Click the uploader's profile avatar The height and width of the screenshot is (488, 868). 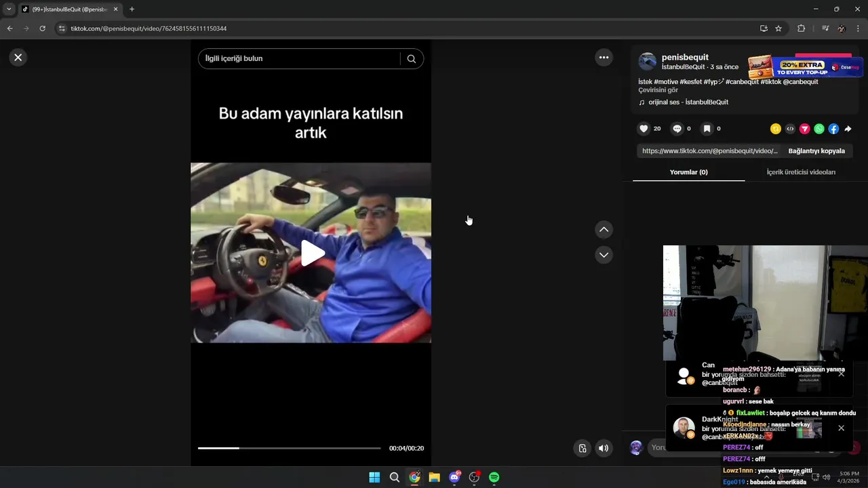(648, 62)
